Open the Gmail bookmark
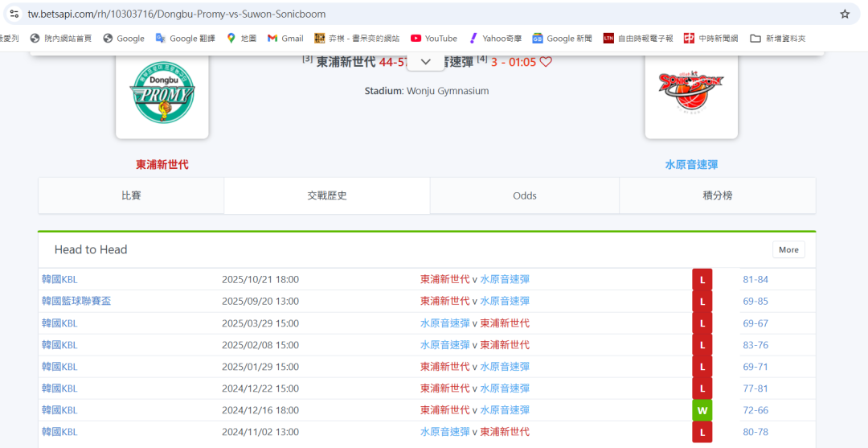Image resolution: width=868 pixels, height=448 pixels. (285, 38)
